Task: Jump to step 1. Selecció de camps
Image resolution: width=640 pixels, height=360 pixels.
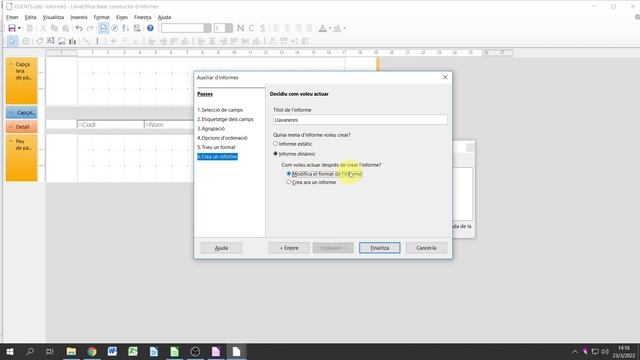Action: tap(220, 110)
